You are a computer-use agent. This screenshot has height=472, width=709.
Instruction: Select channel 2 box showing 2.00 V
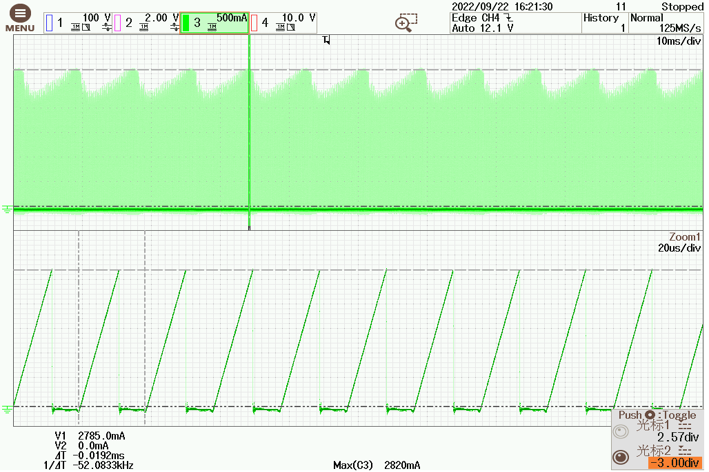coord(146,23)
